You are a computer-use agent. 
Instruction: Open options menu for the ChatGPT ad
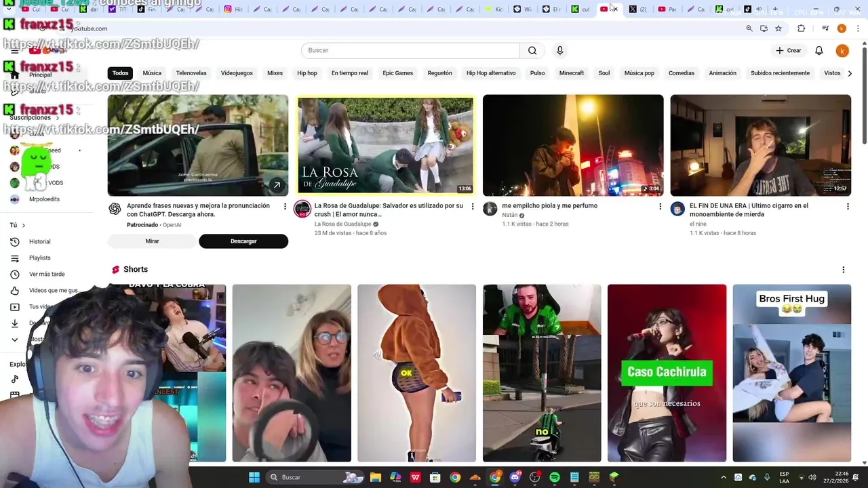(285, 206)
